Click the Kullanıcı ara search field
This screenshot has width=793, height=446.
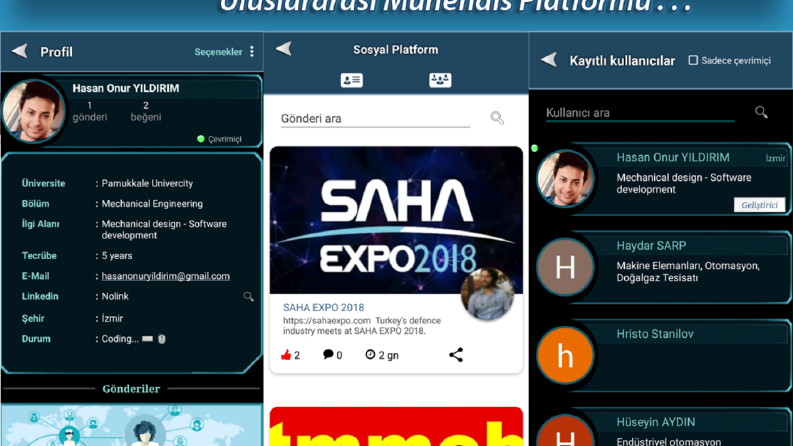640,113
